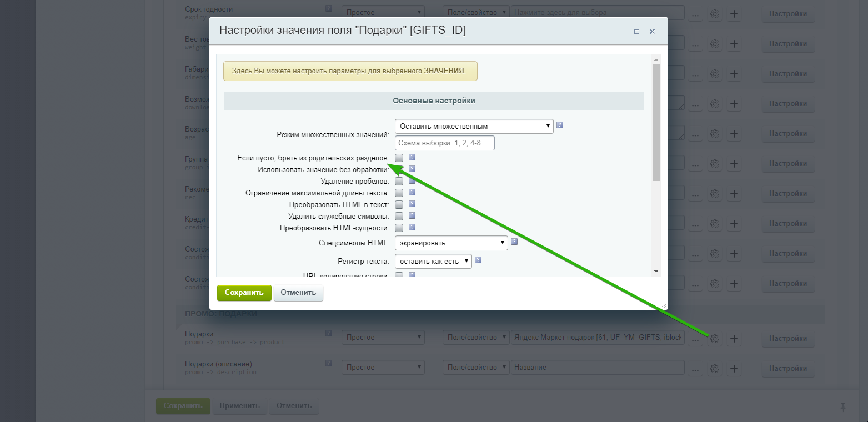868x422 pixels.
Task: Click ellipsis button in Подарки (описание) row
Action: coord(695,368)
